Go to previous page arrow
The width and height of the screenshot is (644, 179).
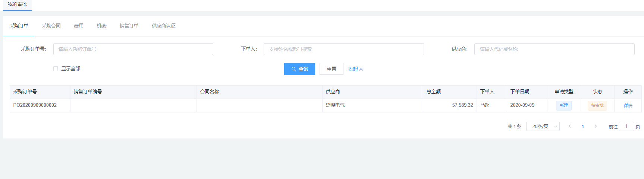tap(570, 127)
